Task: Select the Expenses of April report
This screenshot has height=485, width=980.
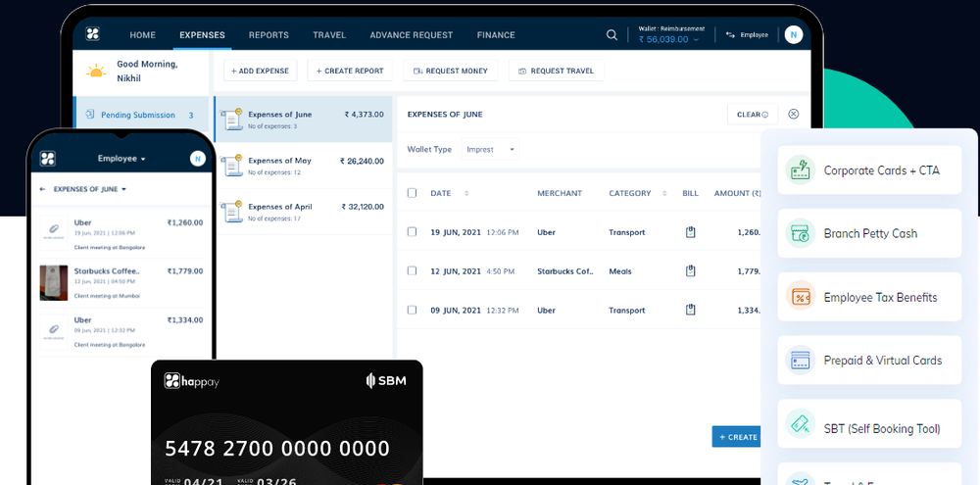Action: (303, 212)
